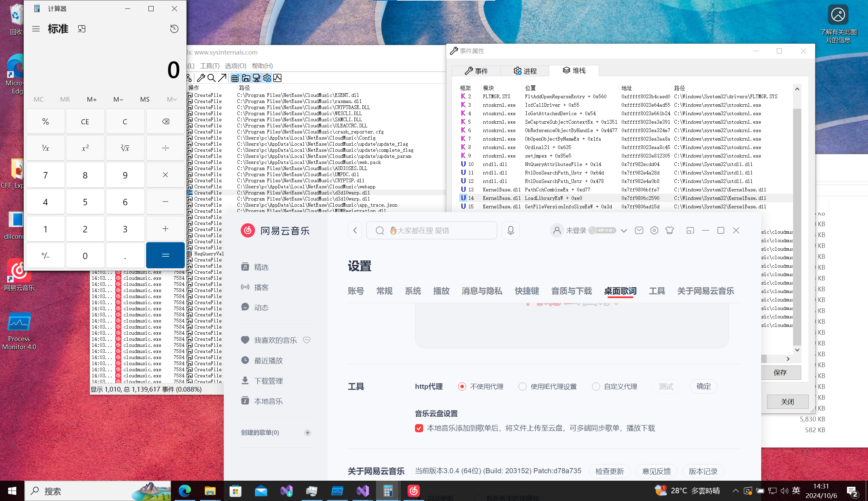
Task: Click Process Monitor find magnifier icon
Action: coord(211,78)
